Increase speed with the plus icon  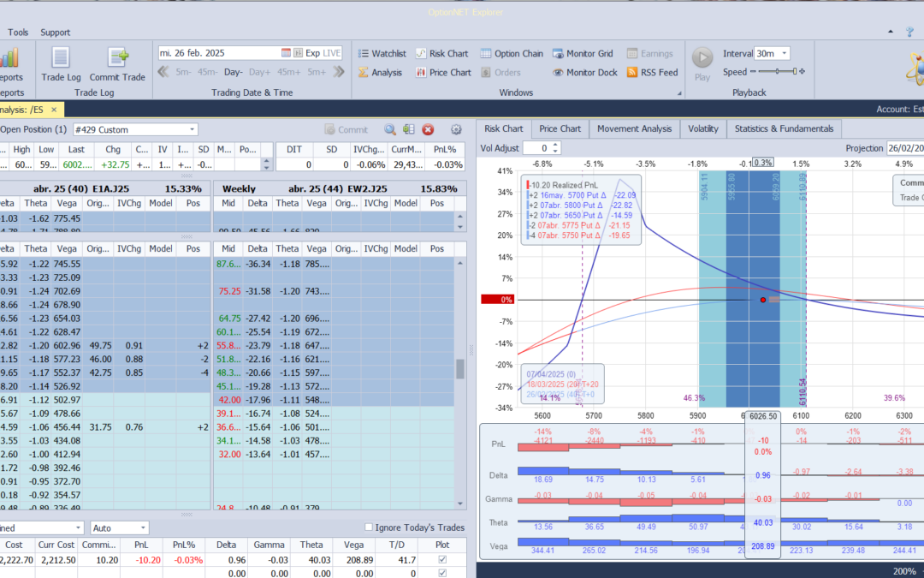point(802,71)
